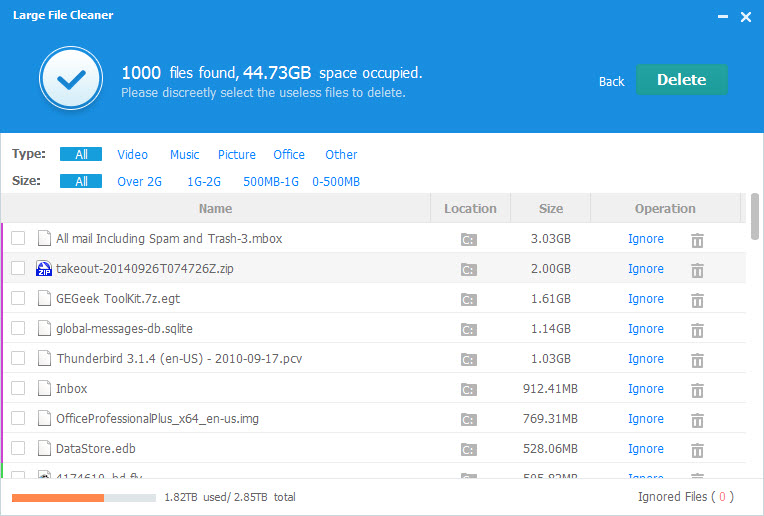Open location of All mail mbox file
Image resolution: width=764 pixels, height=516 pixels.
(469, 239)
